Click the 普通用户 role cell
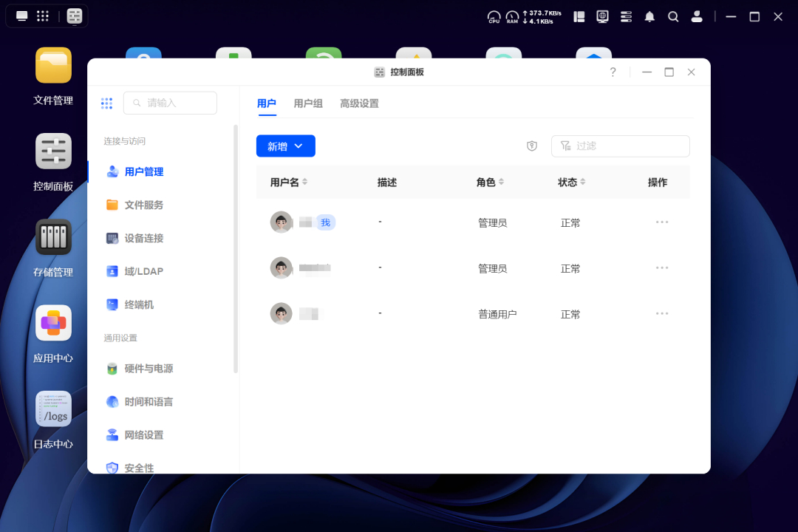 [x=497, y=314]
